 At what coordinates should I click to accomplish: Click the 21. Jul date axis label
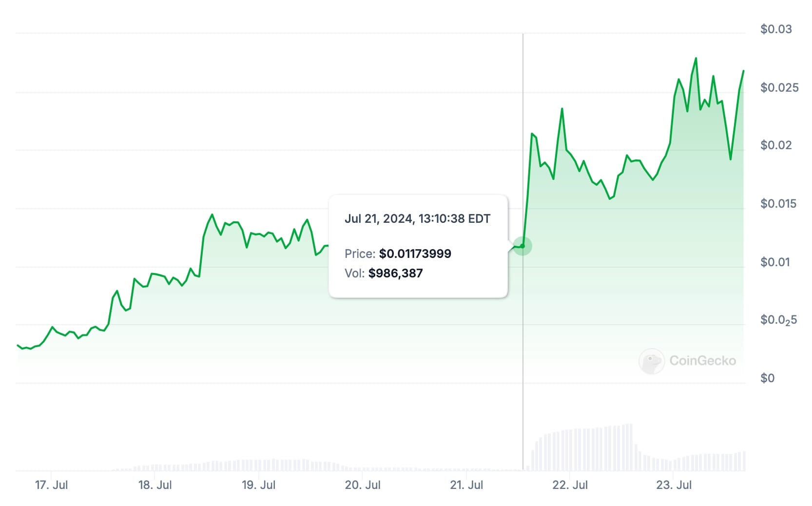tap(466, 485)
